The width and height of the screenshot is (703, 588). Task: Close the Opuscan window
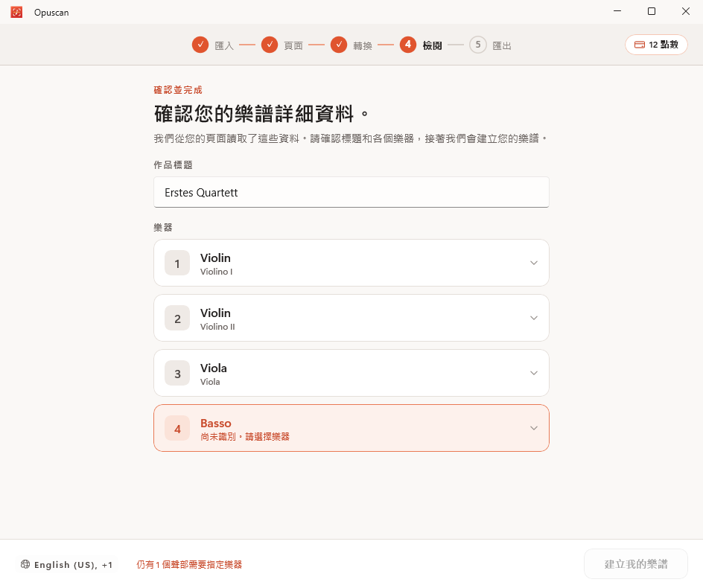(x=686, y=11)
